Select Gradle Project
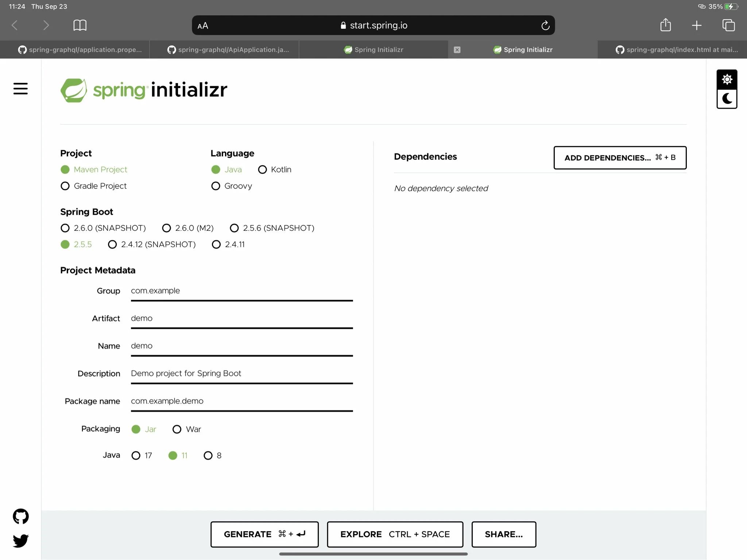This screenshot has height=560, width=747. [93, 186]
